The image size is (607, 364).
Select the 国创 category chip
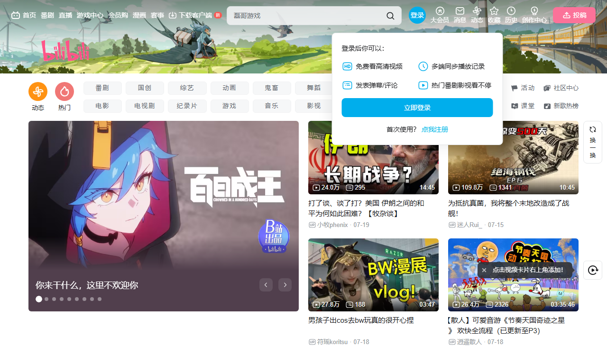[x=145, y=88]
